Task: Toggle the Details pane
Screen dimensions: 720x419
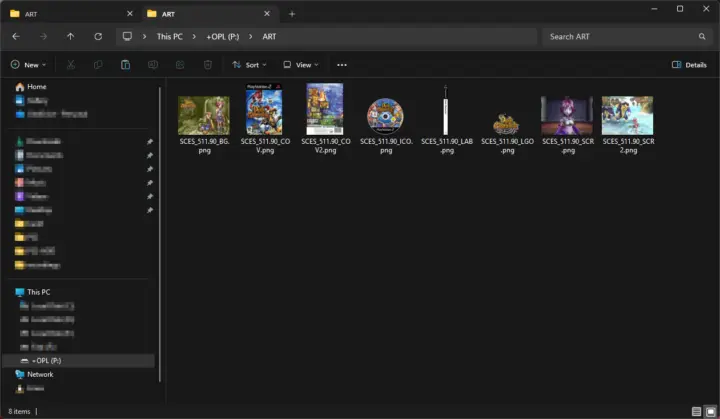Action: click(689, 65)
